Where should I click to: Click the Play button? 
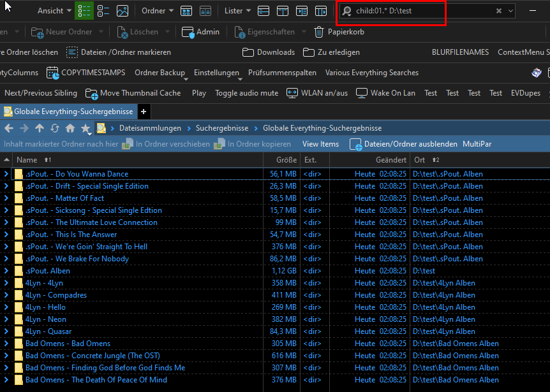click(x=199, y=93)
